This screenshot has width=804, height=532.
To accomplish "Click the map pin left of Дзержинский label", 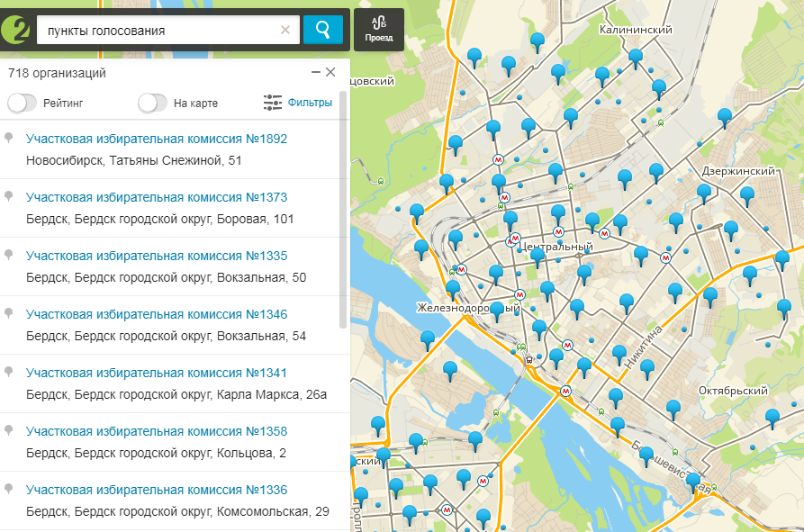I will [656, 171].
